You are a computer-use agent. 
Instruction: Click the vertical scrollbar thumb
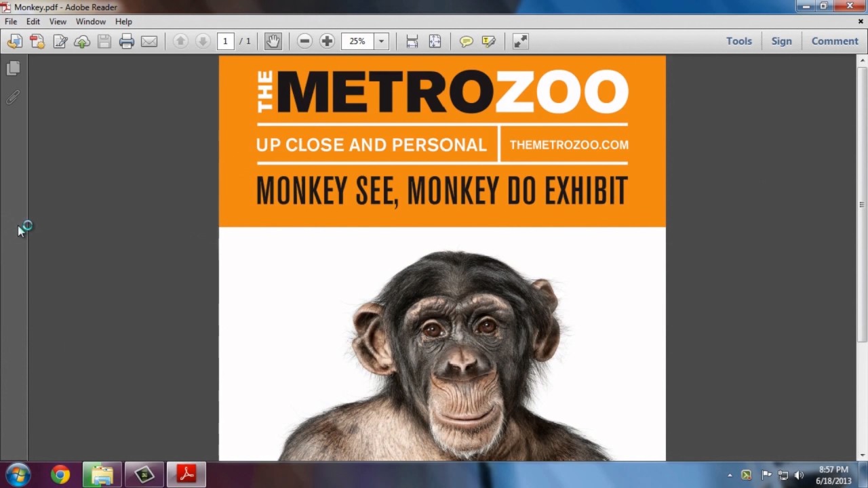tap(862, 203)
